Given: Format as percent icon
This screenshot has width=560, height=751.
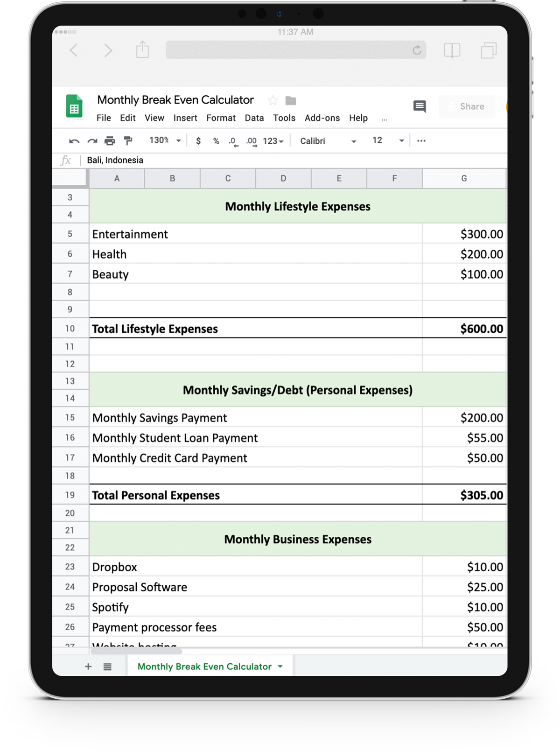Looking at the screenshot, I should pos(216,141).
